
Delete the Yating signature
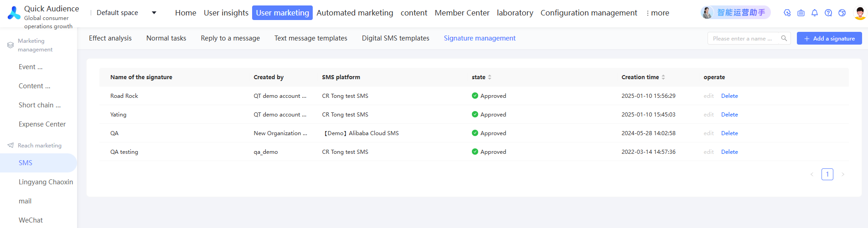coord(729,114)
